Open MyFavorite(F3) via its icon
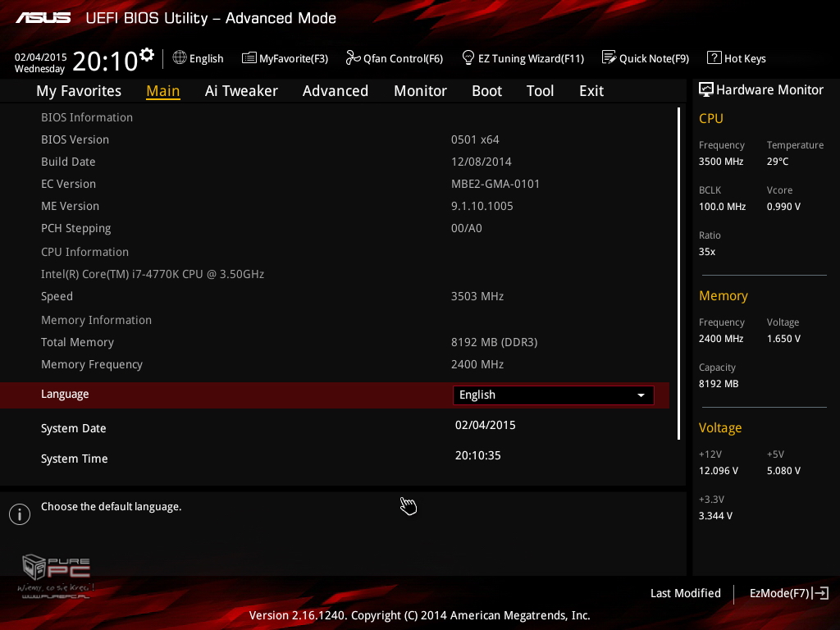The image size is (840, 630). [249, 57]
